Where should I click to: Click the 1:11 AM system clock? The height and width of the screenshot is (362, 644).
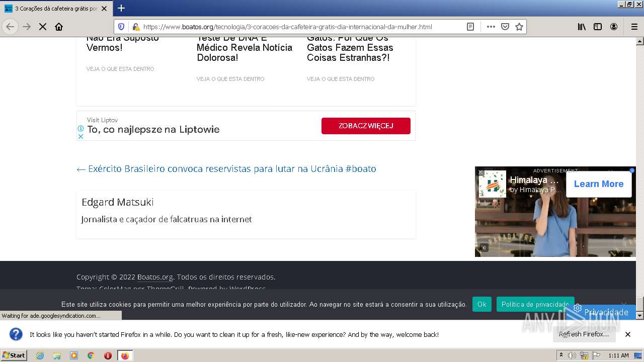click(618, 355)
